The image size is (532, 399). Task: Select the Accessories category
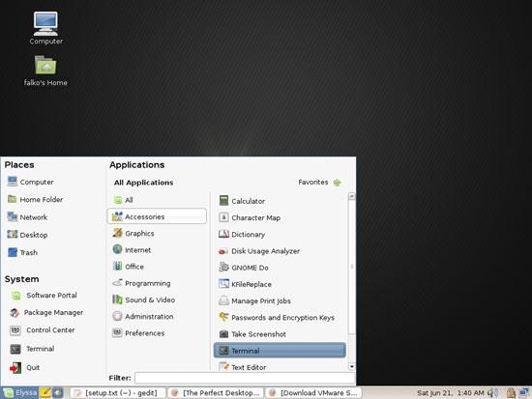point(157,216)
